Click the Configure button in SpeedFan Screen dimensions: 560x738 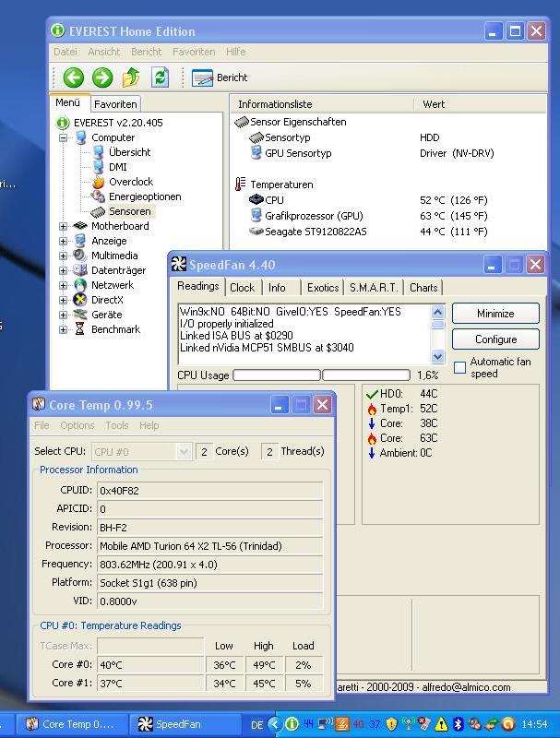pyautogui.click(x=495, y=339)
